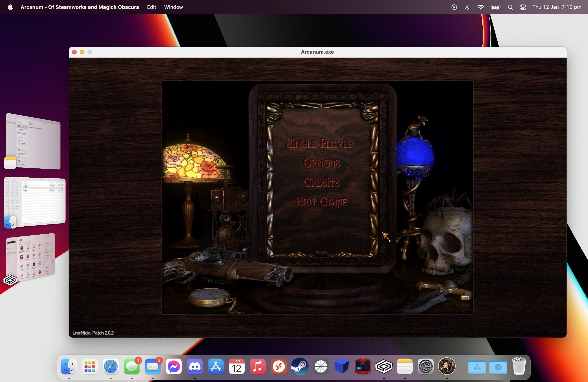This screenshot has width=588, height=382.
Task: Select the Notes window thumbnail in Stage Manager
Action: [x=33, y=141]
